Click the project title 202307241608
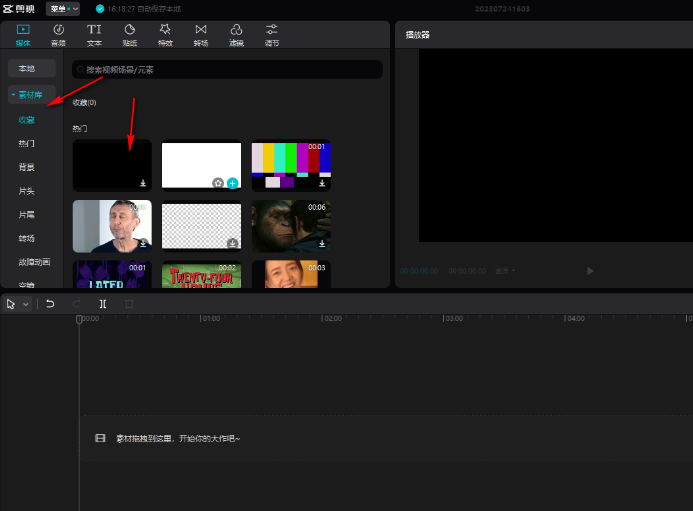This screenshot has height=511, width=693. [x=502, y=9]
